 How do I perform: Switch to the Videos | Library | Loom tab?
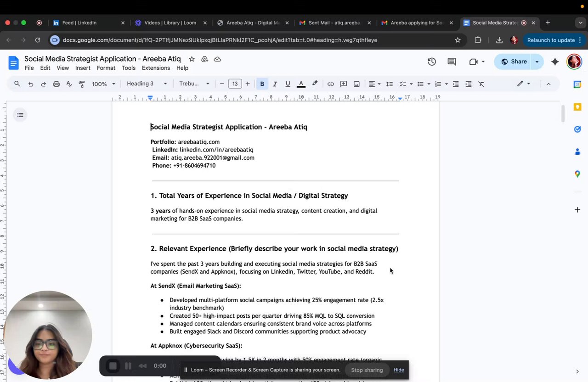click(x=171, y=22)
